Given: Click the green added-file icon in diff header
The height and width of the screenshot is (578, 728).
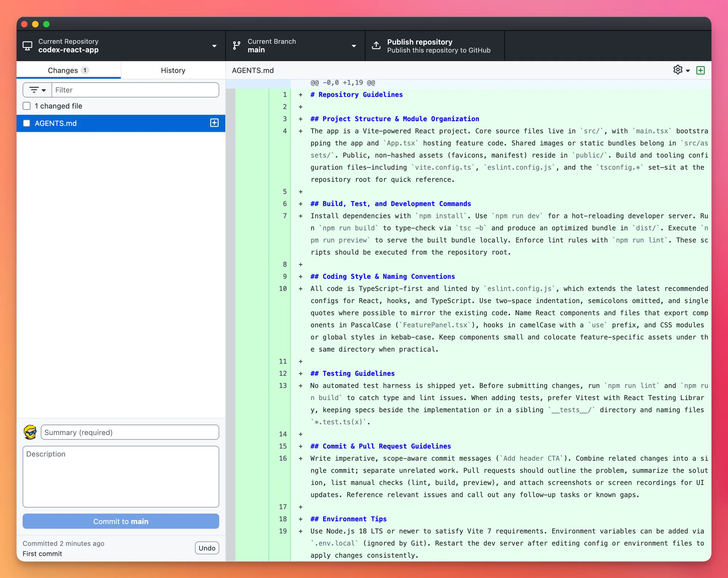Looking at the screenshot, I should coord(700,70).
